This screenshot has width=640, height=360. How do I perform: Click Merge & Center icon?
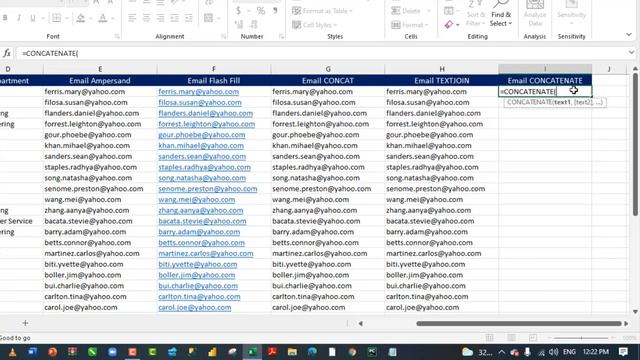pos(209,18)
